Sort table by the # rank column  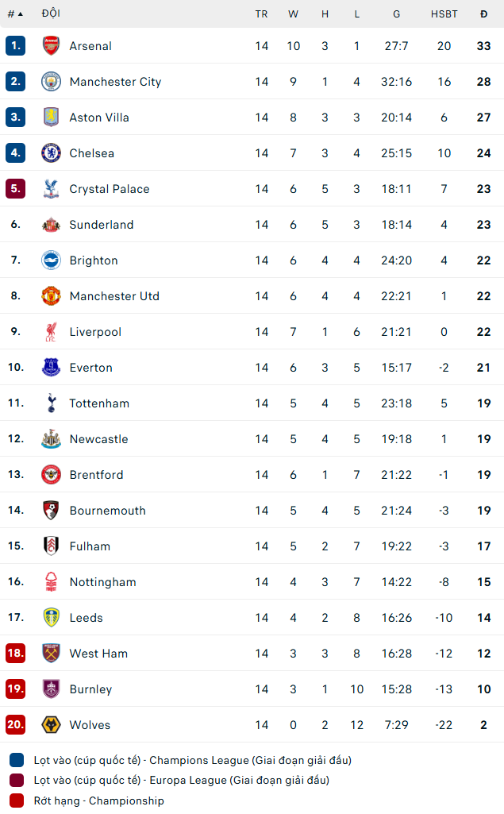pos(15,14)
